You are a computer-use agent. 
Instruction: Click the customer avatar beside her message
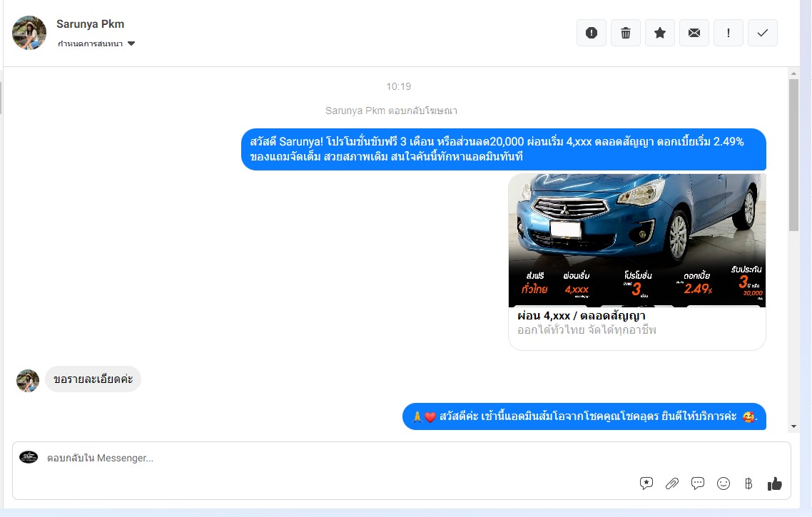pyautogui.click(x=28, y=381)
